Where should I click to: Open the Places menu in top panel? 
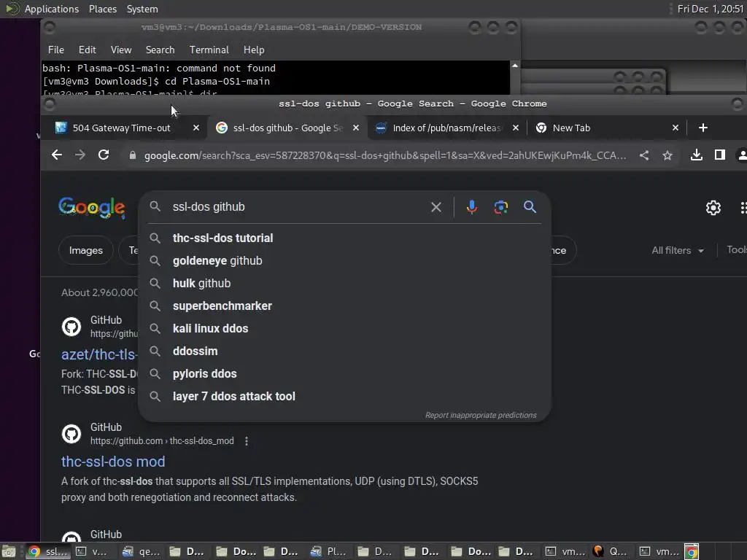[x=102, y=9]
